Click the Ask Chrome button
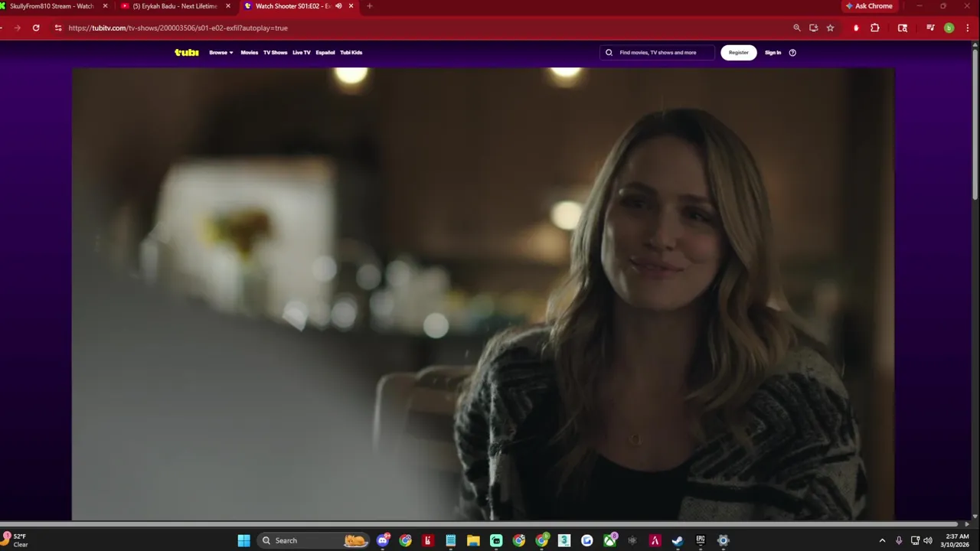This screenshot has width=980, height=551. click(869, 6)
